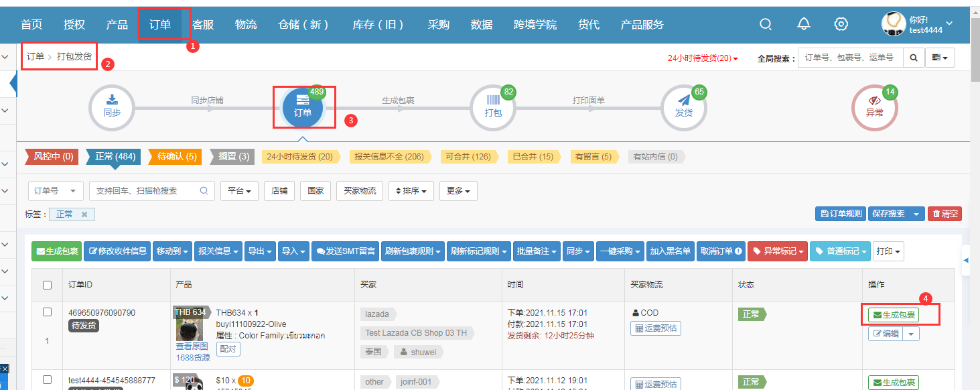
Task: Select the 打包 workflow step icon
Action: click(493, 108)
